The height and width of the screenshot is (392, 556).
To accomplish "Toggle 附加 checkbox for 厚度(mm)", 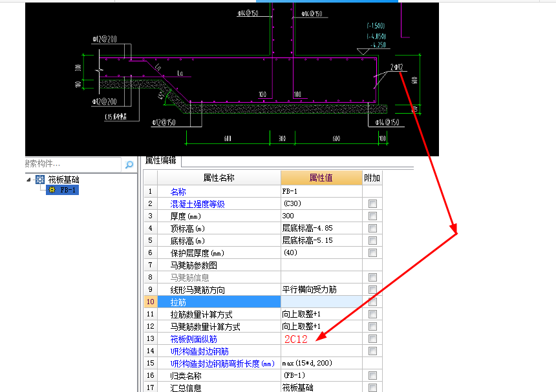I will pos(372,216).
